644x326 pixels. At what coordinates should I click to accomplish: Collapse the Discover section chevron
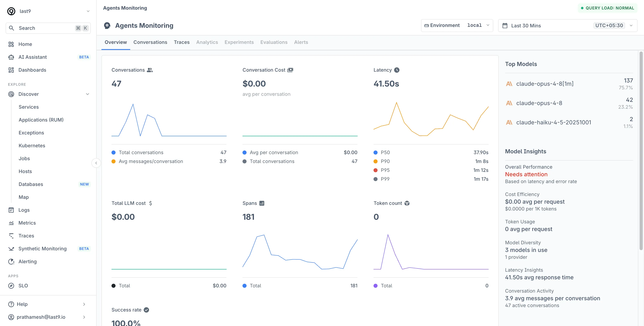point(88,94)
